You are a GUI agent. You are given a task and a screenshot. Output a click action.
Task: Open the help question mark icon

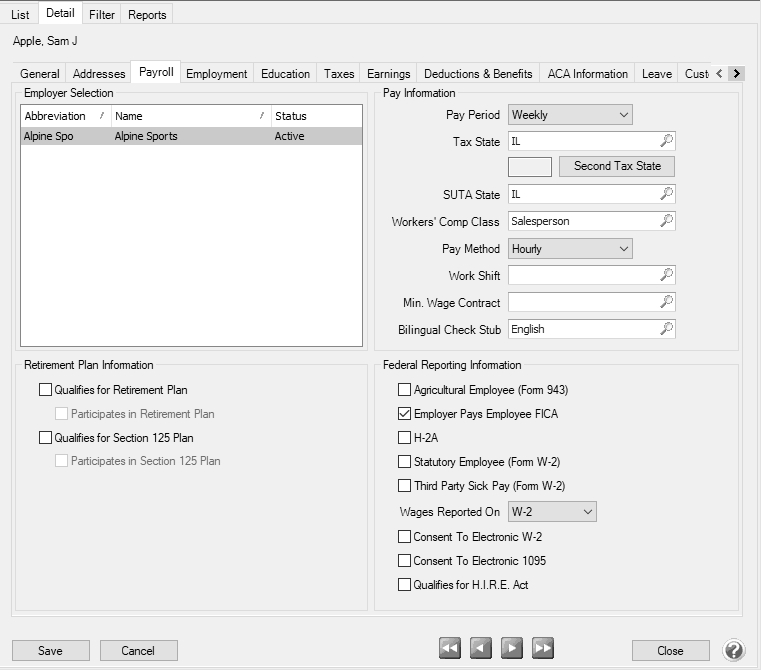point(734,650)
